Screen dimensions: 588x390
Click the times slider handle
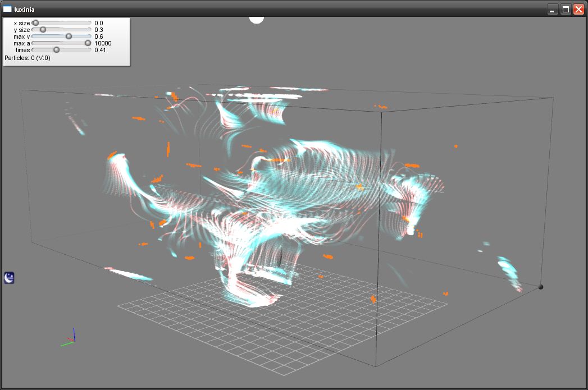click(56, 50)
